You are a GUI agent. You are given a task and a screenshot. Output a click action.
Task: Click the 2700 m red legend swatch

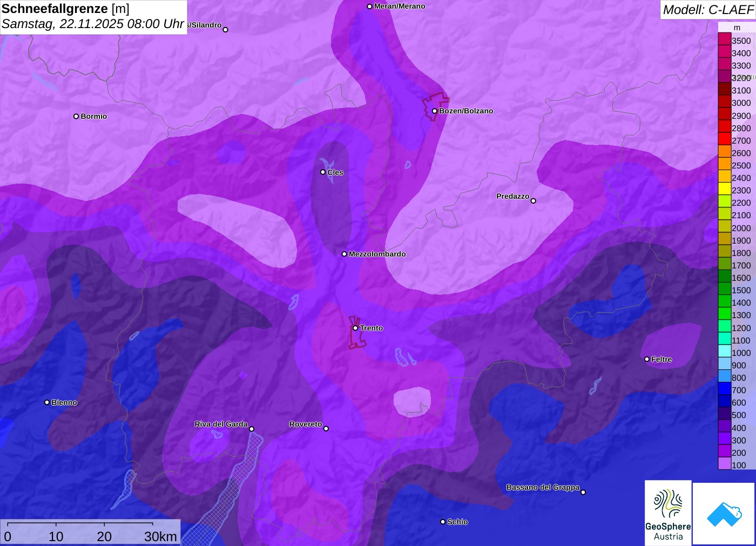pyautogui.click(x=724, y=139)
